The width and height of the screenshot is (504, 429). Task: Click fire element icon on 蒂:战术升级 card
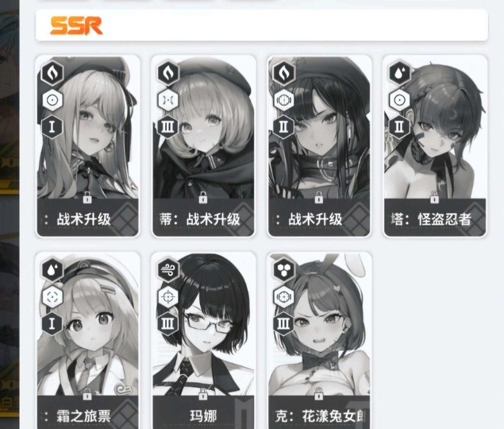coord(168,73)
